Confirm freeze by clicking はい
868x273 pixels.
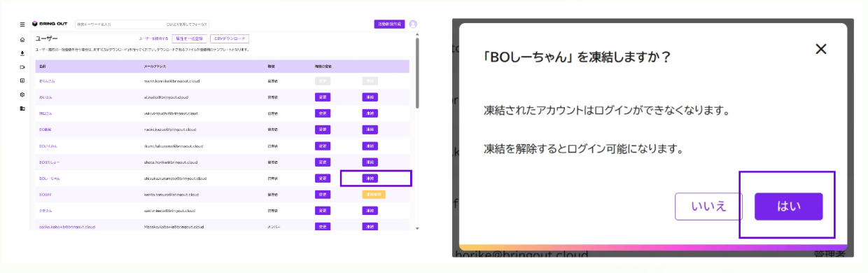point(788,206)
